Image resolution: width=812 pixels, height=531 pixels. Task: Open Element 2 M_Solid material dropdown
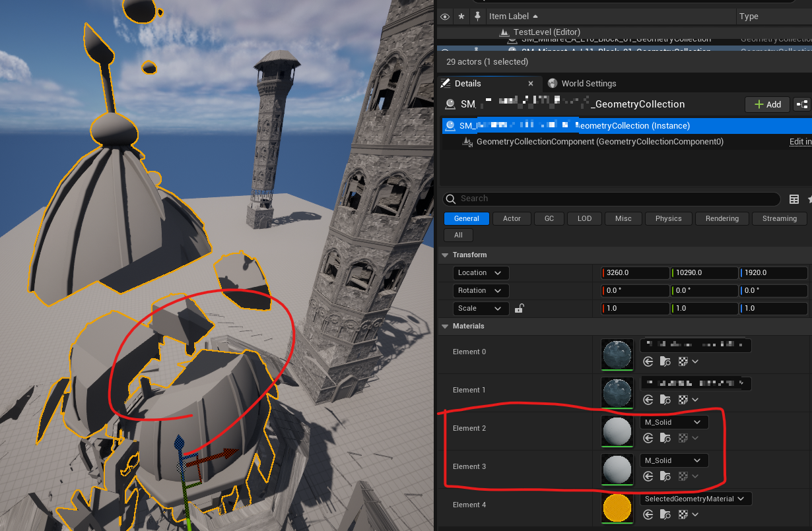pos(674,422)
